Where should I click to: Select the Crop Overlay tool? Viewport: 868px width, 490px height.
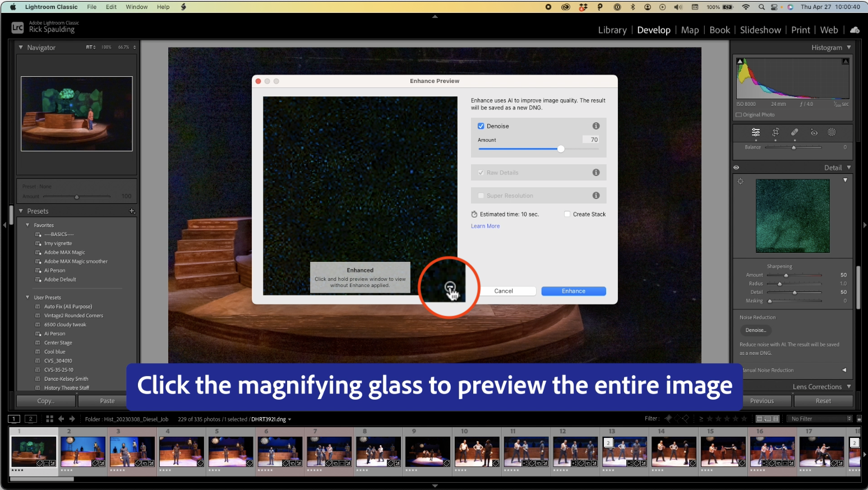(x=775, y=133)
